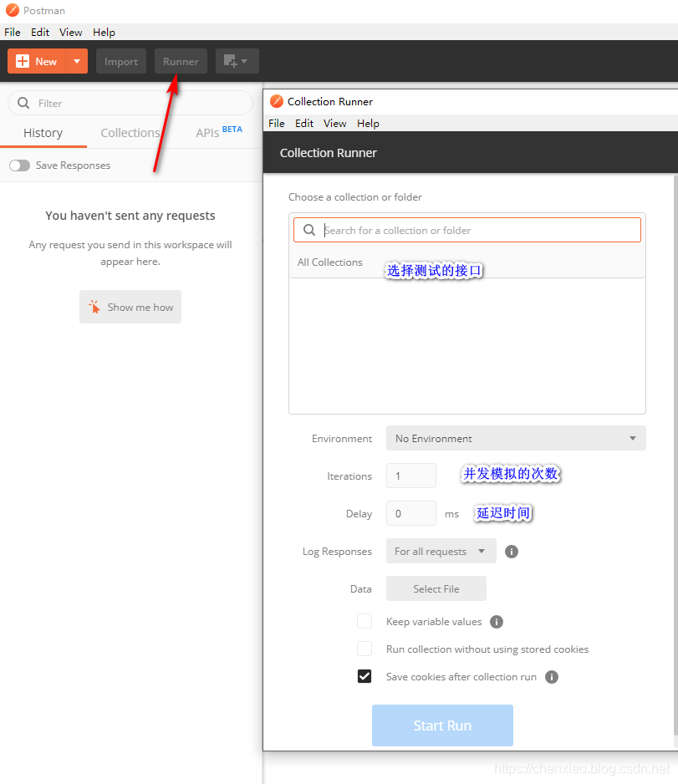Click the Select File button
This screenshot has height=784, width=678.
pyautogui.click(x=436, y=589)
